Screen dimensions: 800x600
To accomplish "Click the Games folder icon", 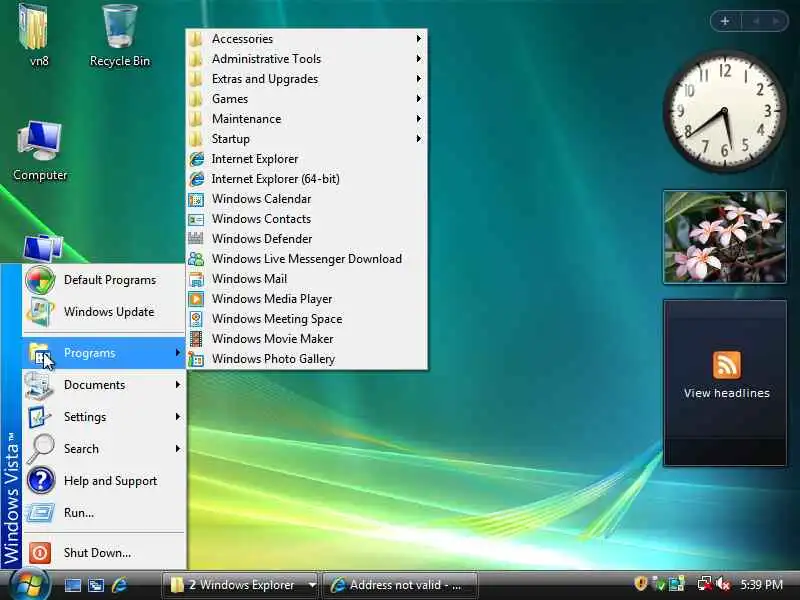I will pos(196,98).
